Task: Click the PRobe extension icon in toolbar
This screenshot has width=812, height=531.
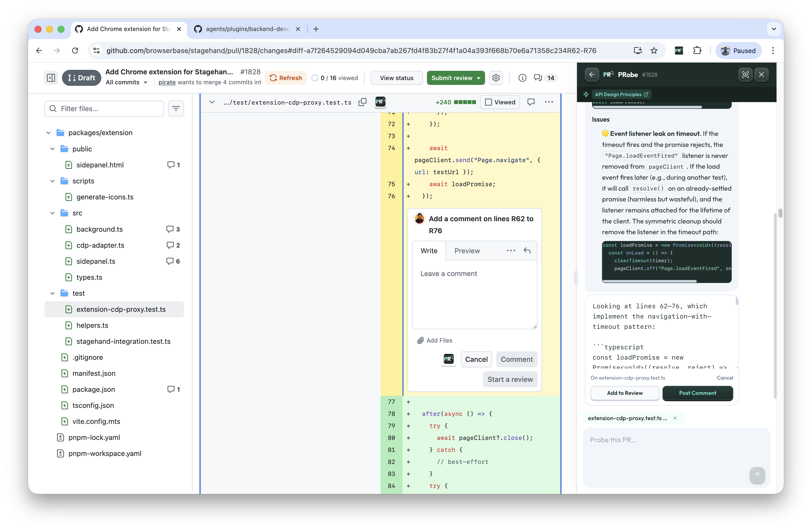Action: pyautogui.click(x=678, y=51)
